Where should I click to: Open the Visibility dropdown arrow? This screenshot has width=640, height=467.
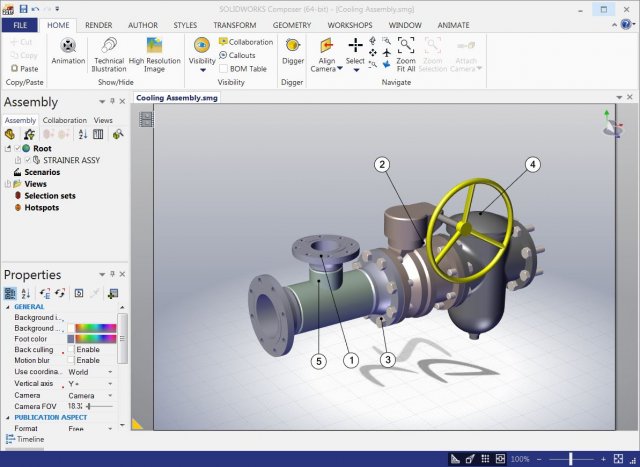click(x=202, y=70)
